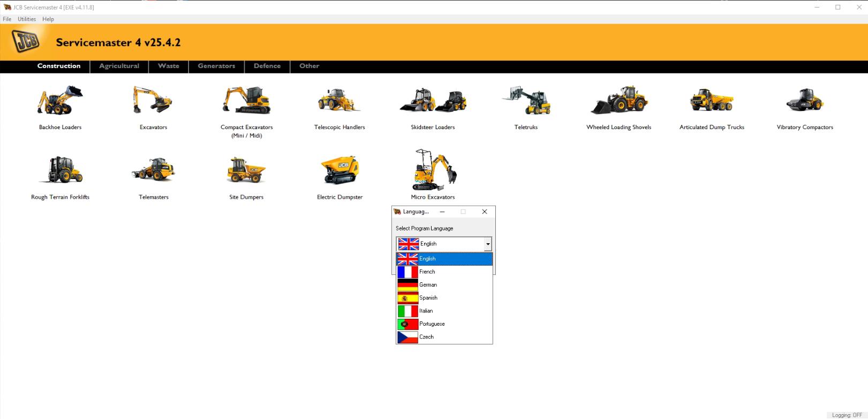Minimize the JCB Servicemaster main window
Screen dimensions: 868x419
[817, 7]
